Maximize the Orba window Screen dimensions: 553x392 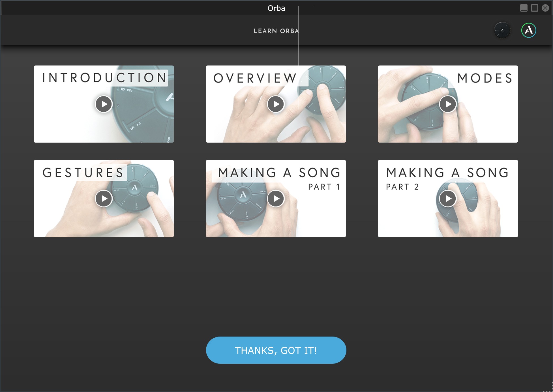point(535,8)
